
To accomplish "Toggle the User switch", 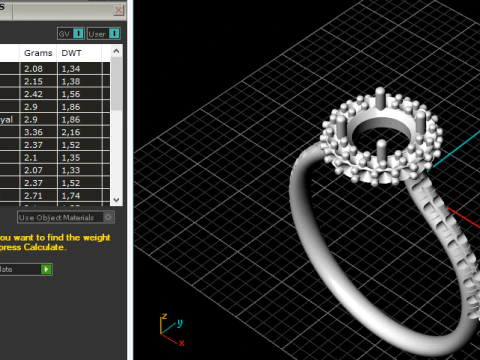I will tap(104, 33).
